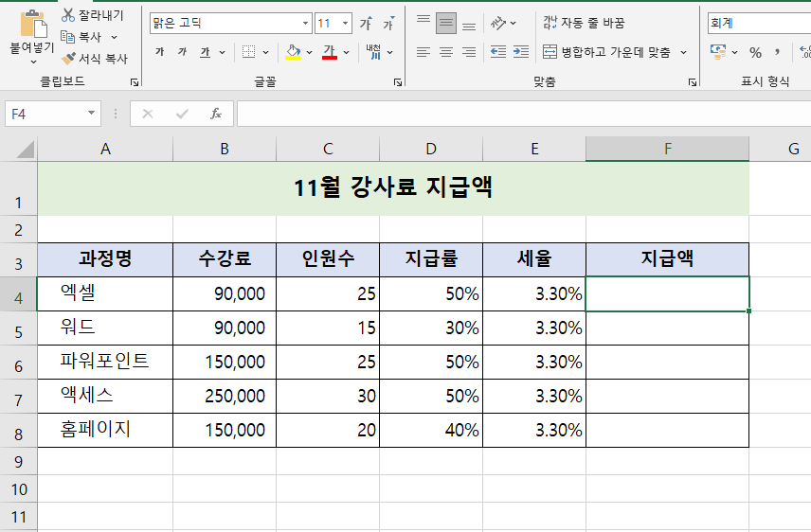Image resolution: width=811 pixels, height=532 pixels.
Task: Open font size dropdown showing 11
Action: [x=345, y=24]
